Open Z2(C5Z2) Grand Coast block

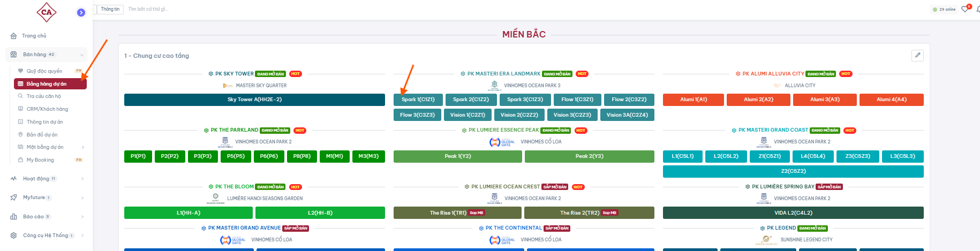[793, 171]
